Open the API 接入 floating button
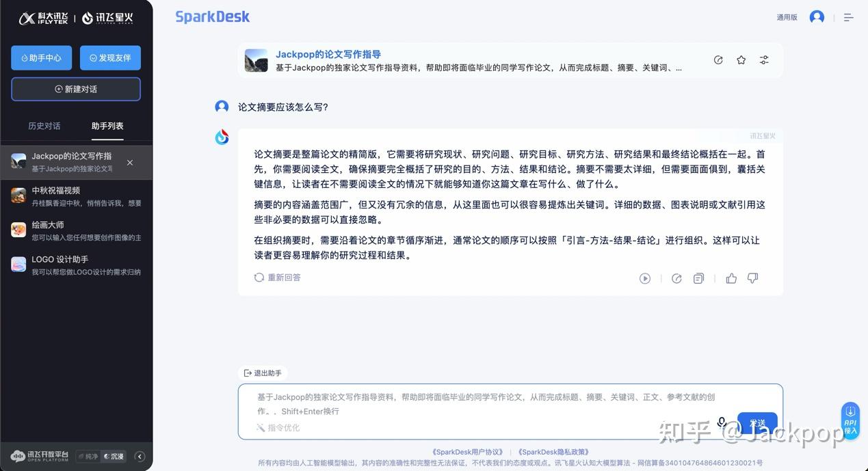868x471 pixels. click(850, 420)
